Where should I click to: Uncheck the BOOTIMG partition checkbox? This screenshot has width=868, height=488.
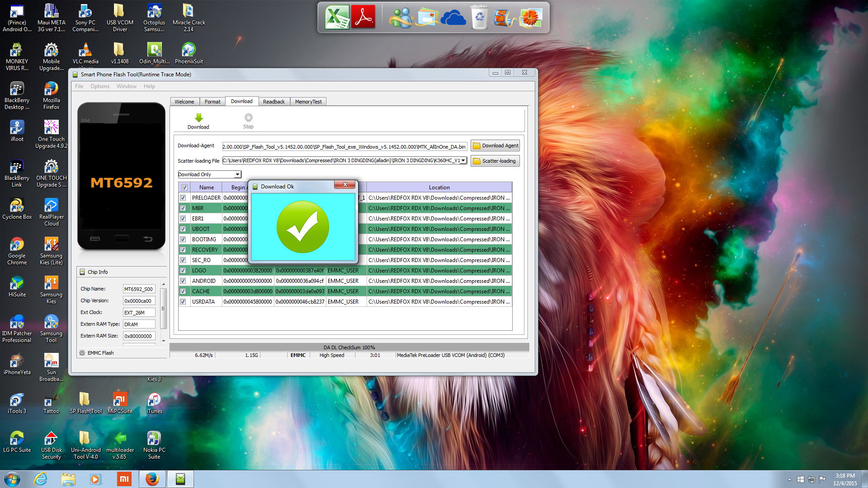[x=183, y=239]
